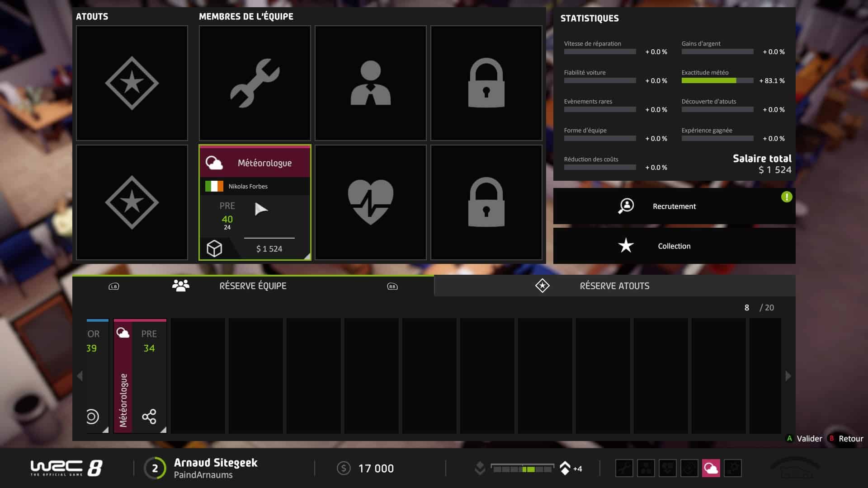Switch to Réserve Atouts tab
The height and width of the screenshot is (488, 868).
tap(614, 286)
